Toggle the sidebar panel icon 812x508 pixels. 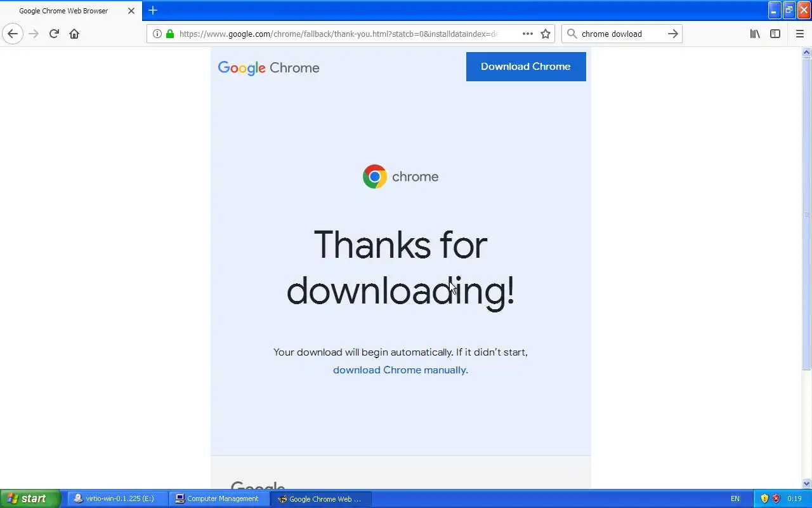tap(775, 34)
